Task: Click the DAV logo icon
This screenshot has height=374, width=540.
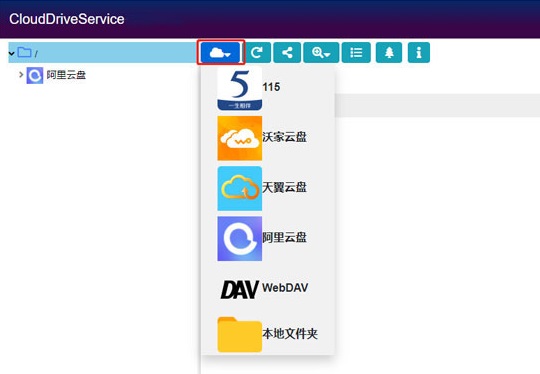Action: [x=240, y=289]
